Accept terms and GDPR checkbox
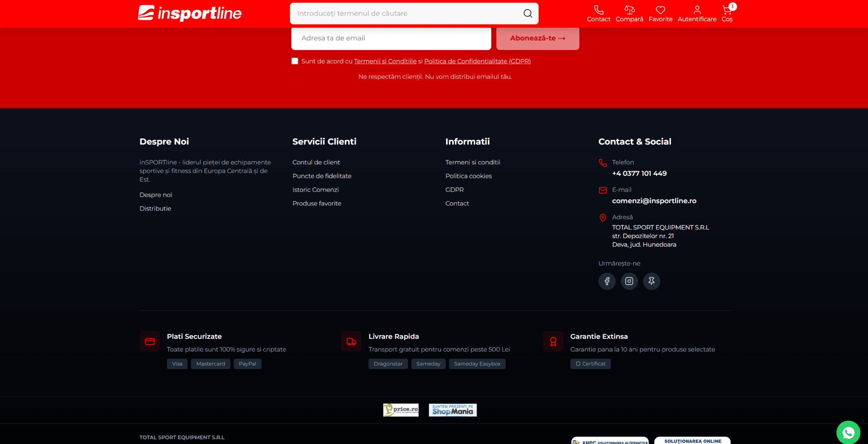This screenshot has width=868, height=444. (295, 61)
